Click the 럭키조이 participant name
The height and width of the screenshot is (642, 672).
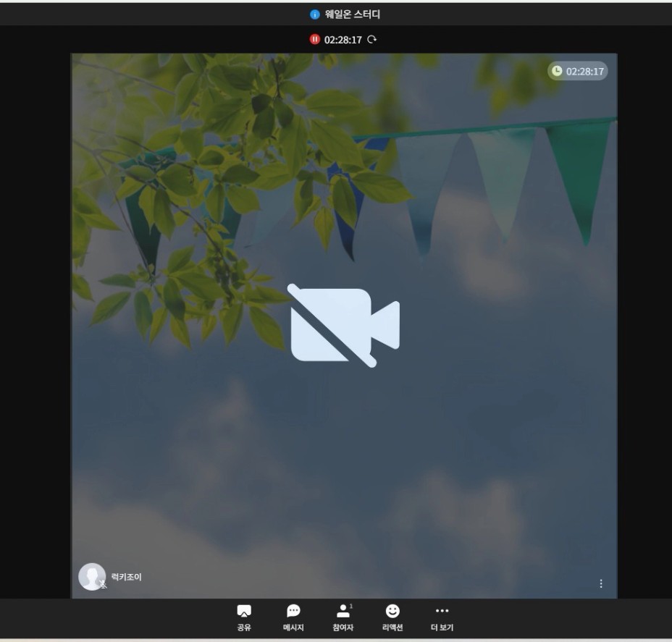[x=127, y=577]
